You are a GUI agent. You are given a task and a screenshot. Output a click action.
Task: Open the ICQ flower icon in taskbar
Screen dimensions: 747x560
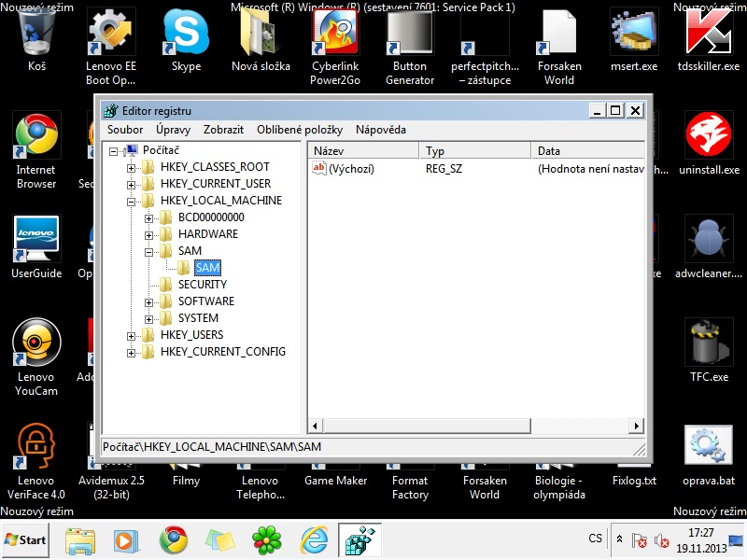(267, 539)
